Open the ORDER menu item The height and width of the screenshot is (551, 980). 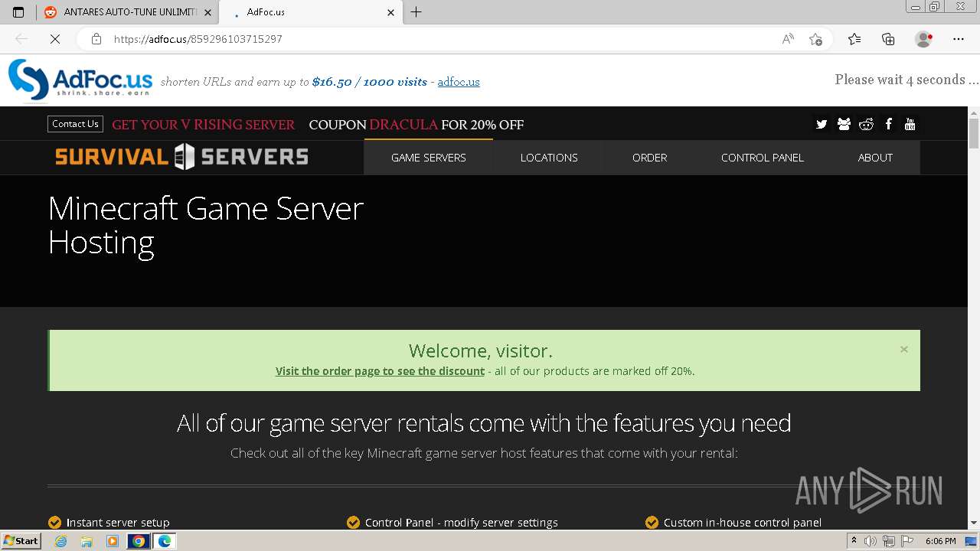[x=649, y=158]
